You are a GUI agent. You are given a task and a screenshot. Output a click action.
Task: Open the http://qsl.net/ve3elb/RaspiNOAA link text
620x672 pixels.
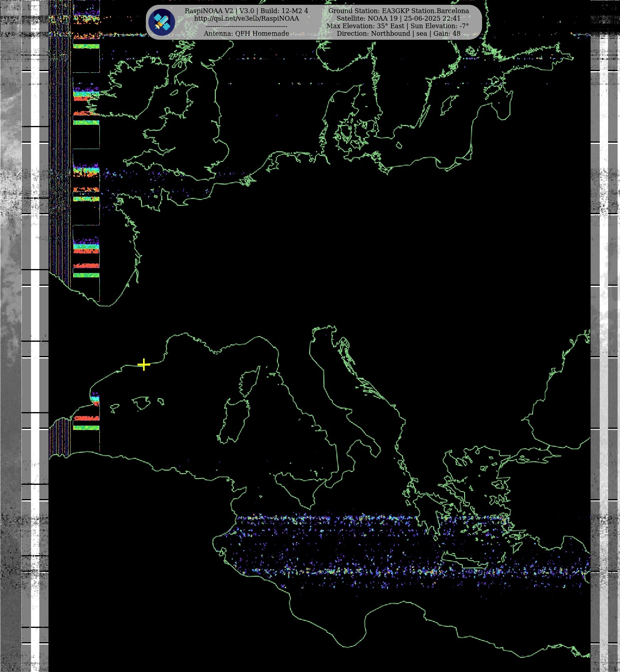[246, 18]
